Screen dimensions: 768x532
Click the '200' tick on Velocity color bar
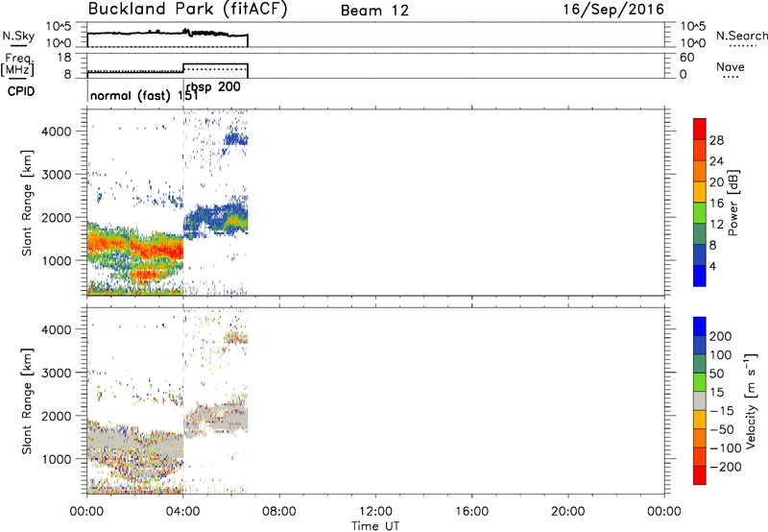pos(721,336)
